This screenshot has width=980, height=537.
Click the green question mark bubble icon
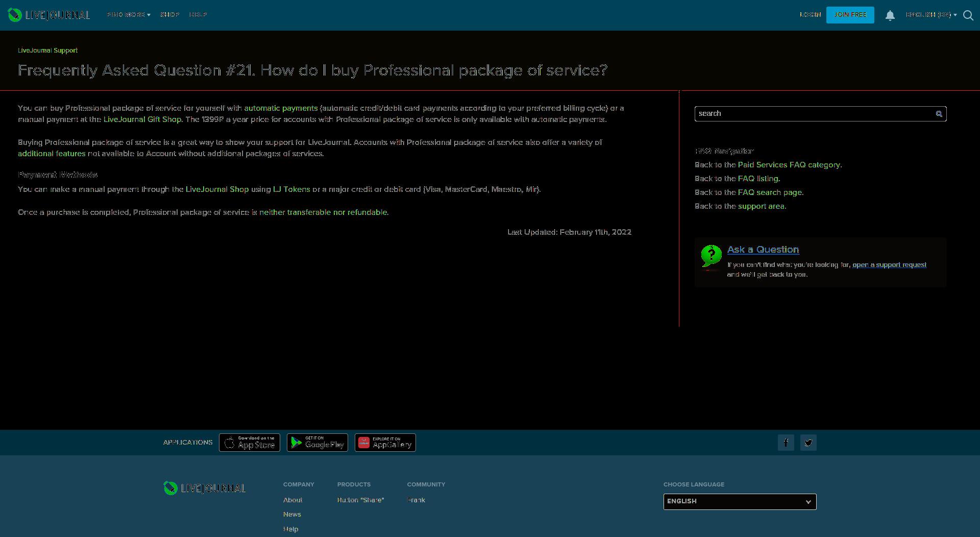(x=711, y=256)
